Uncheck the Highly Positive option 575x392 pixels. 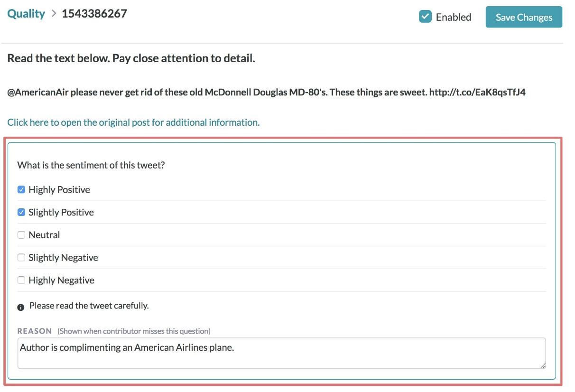click(21, 190)
